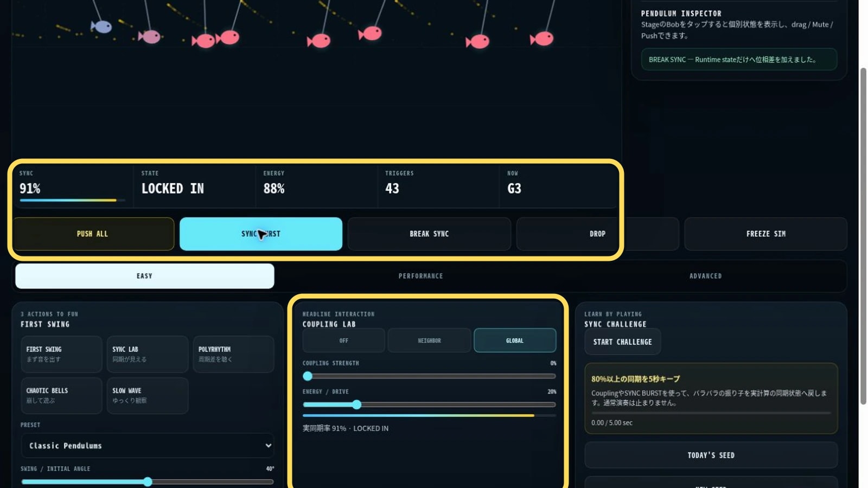Switch to the ADVANCED tab
Image resolution: width=868 pixels, height=488 pixels.
click(x=705, y=276)
